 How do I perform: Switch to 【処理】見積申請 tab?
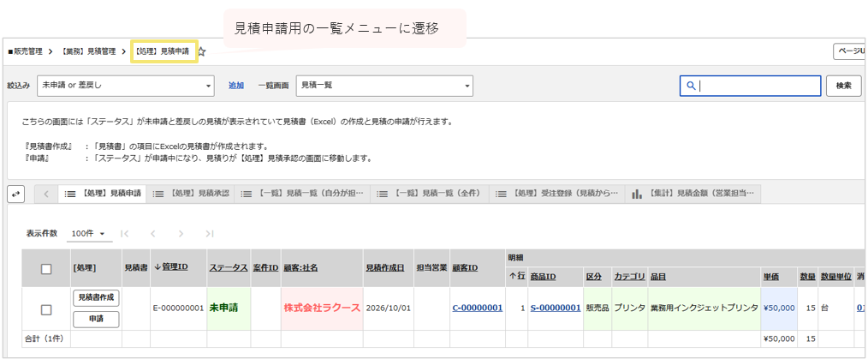click(x=103, y=194)
